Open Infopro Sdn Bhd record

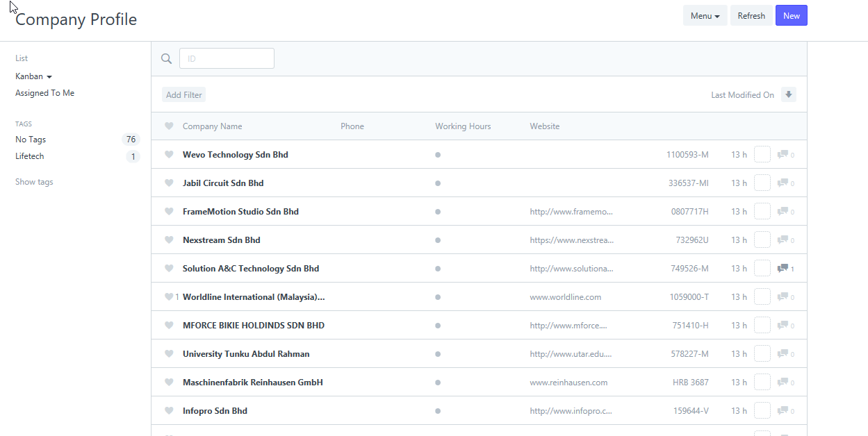click(x=215, y=411)
